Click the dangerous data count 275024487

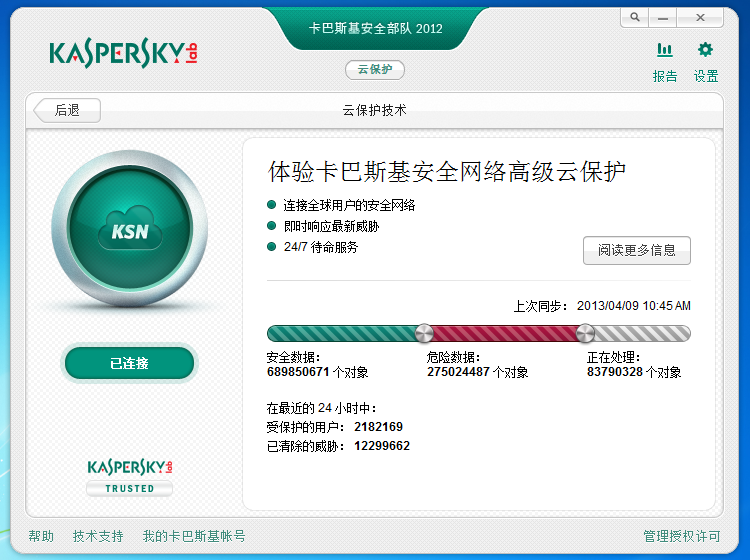click(x=458, y=372)
